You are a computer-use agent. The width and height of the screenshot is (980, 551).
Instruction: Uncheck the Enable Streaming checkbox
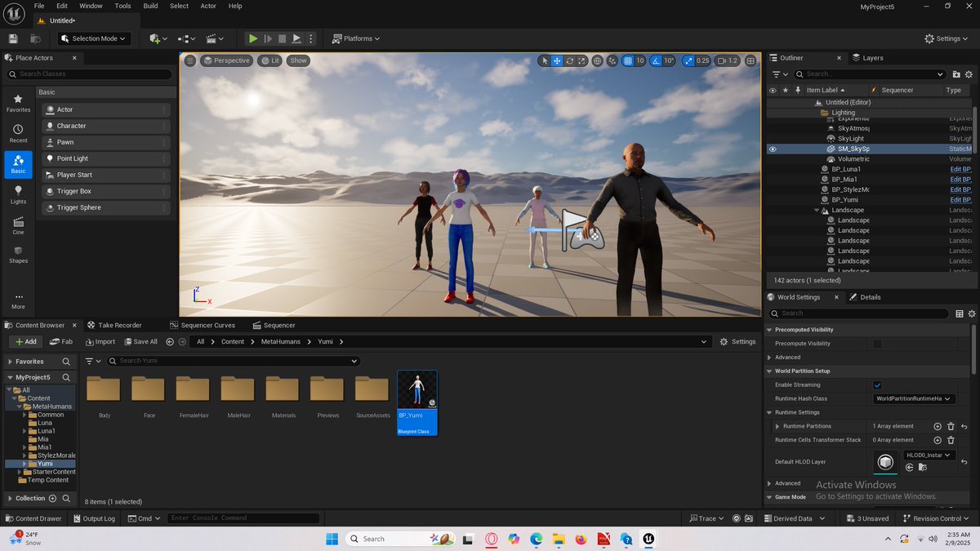click(x=877, y=384)
